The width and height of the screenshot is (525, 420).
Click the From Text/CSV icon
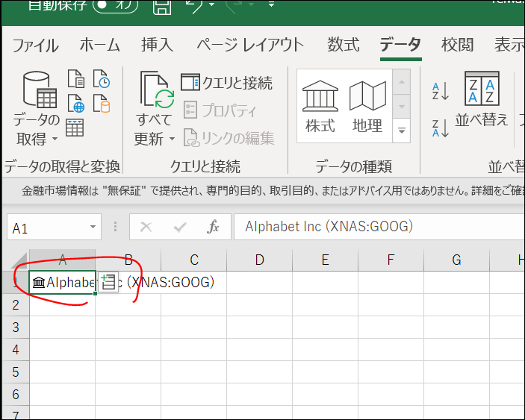tap(76, 79)
